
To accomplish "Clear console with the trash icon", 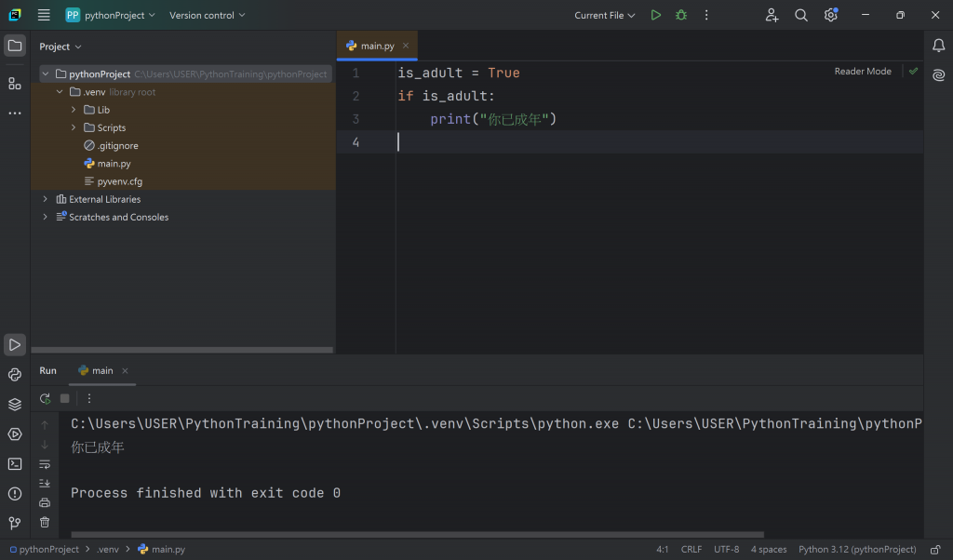I will pos(45,523).
